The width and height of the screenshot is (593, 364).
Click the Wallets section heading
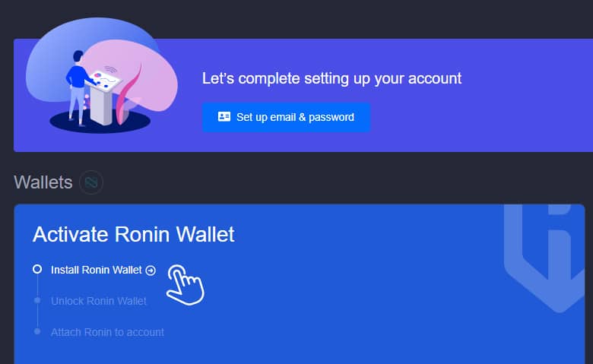(x=43, y=182)
